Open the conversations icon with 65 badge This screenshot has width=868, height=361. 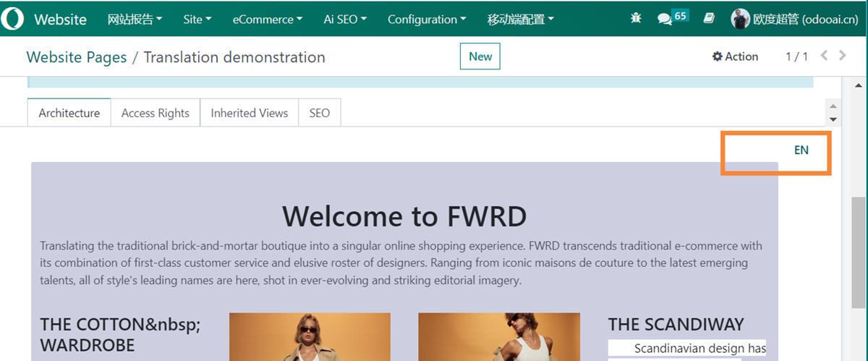coord(672,18)
